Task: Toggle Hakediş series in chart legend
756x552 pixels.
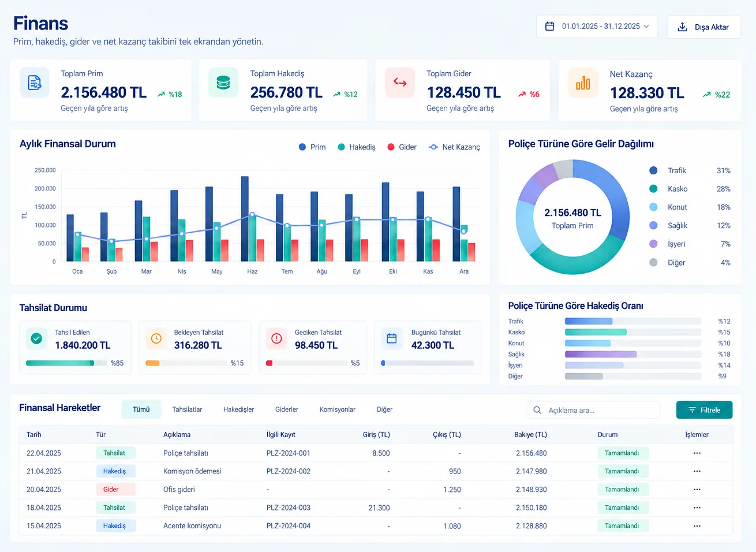Action: pos(356,147)
